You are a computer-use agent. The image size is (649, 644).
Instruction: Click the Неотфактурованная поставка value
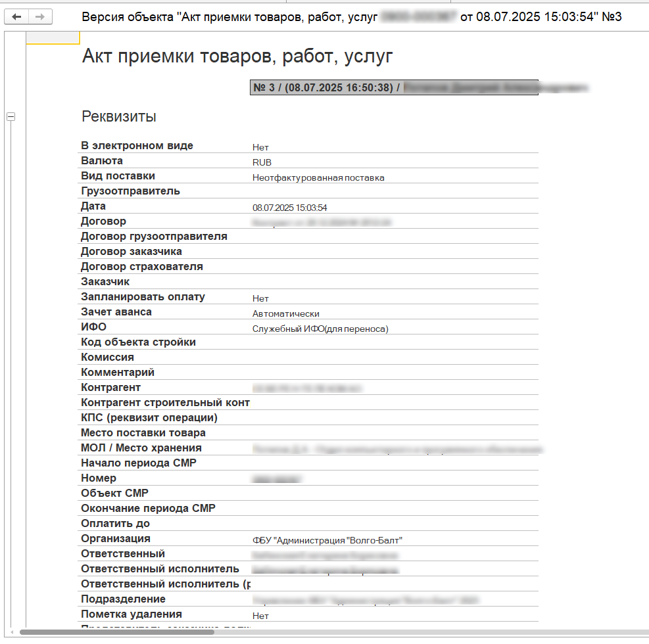(x=318, y=177)
